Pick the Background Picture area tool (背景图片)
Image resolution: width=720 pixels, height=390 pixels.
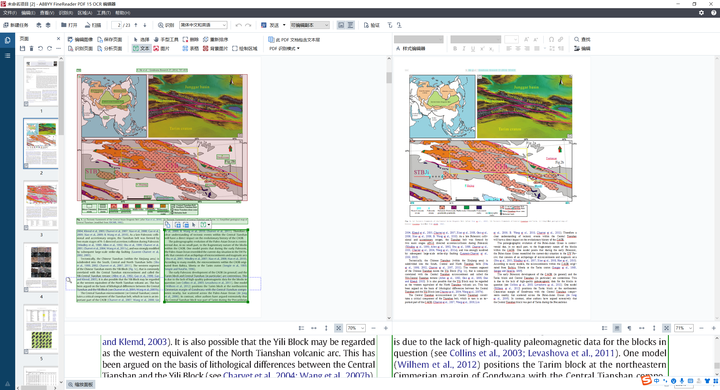click(215, 48)
